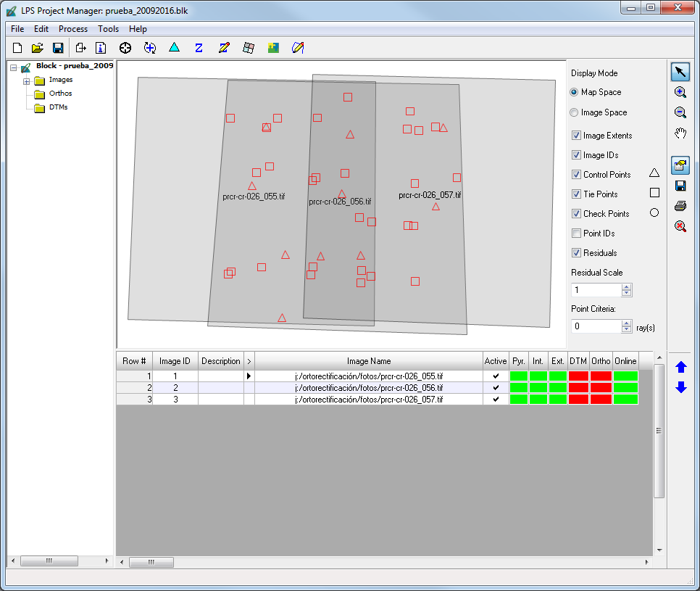Enable the Point IDs checkbox
Viewport: 700px width, 591px height.
tap(576, 233)
